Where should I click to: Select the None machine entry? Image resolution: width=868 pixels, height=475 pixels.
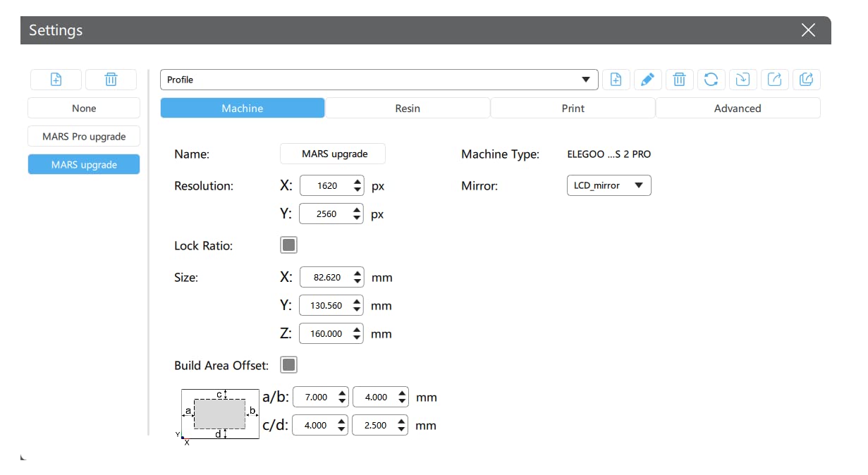pos(84,109)
